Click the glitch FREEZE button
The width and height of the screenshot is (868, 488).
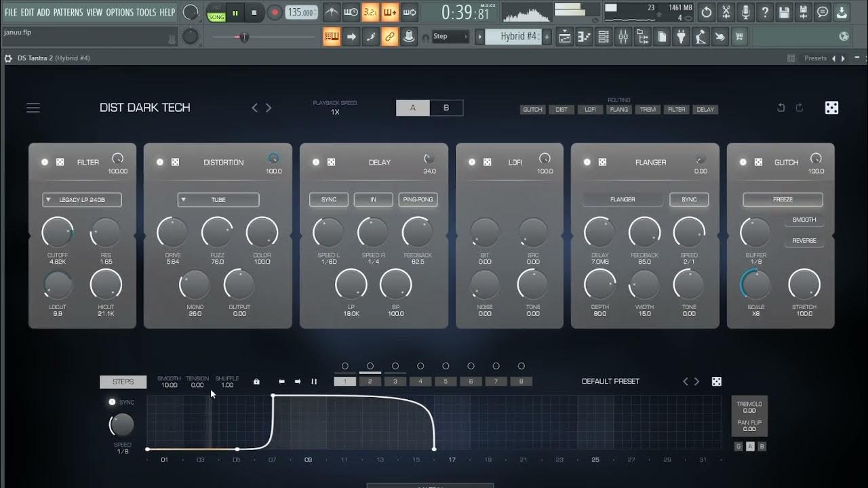click(x=783, y=199)
